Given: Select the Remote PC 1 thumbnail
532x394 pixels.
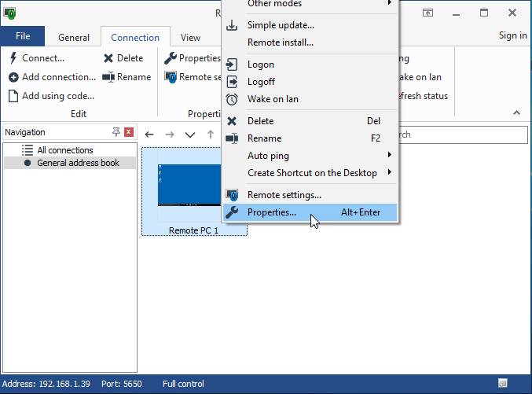Looking at the screenshot, I should coord(193,190).
